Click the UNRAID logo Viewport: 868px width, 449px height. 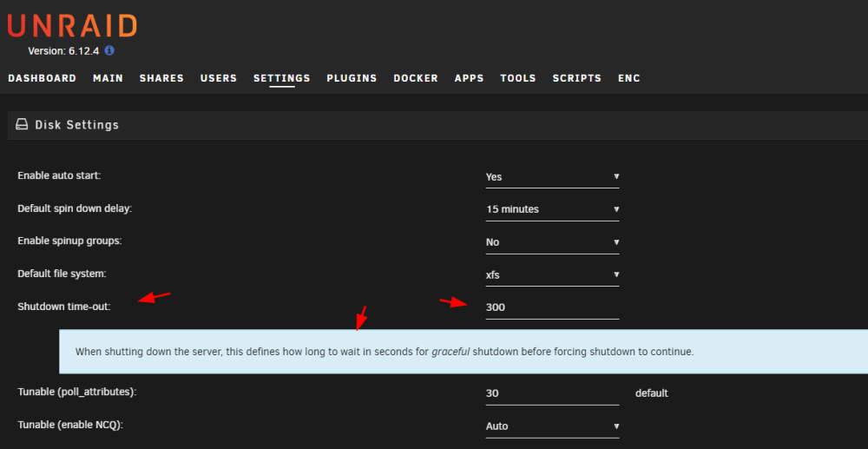point(72,26)
